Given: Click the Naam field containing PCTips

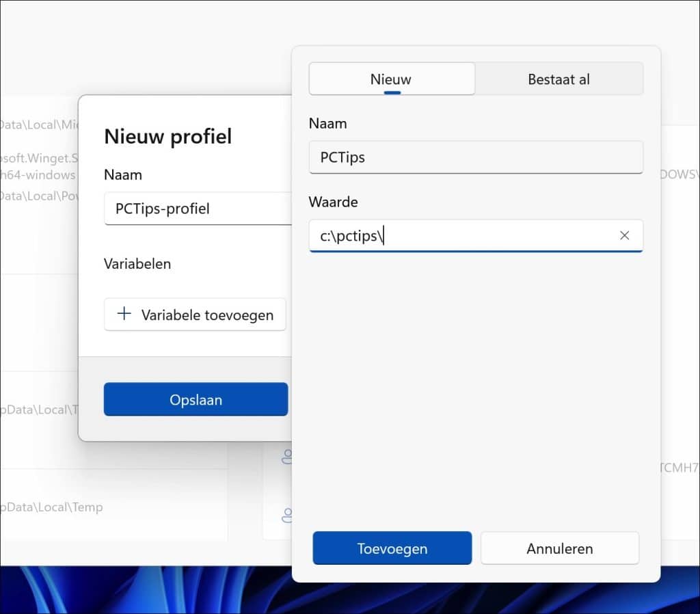Looking at the screenshot, I should click(476, 157).
